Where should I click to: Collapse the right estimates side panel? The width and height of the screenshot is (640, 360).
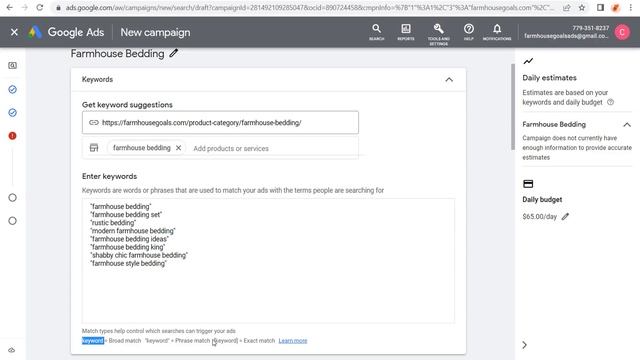click(524, 345)
